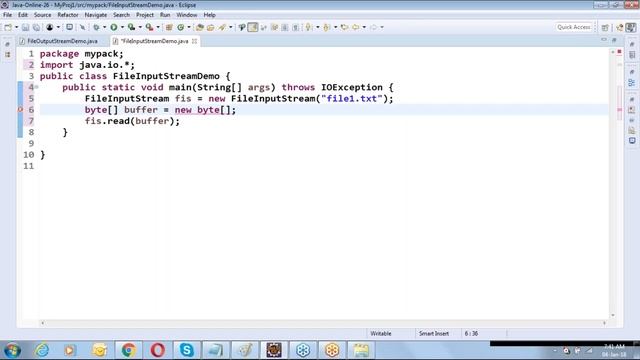Open Windows Start button
The image size is (640, 360).
(12, 350)
